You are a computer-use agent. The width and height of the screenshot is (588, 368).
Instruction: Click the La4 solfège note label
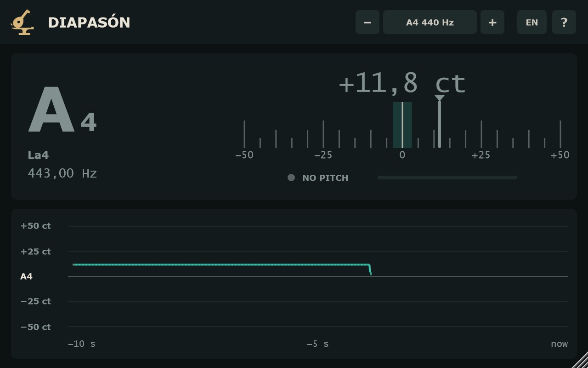pos(38,155)
